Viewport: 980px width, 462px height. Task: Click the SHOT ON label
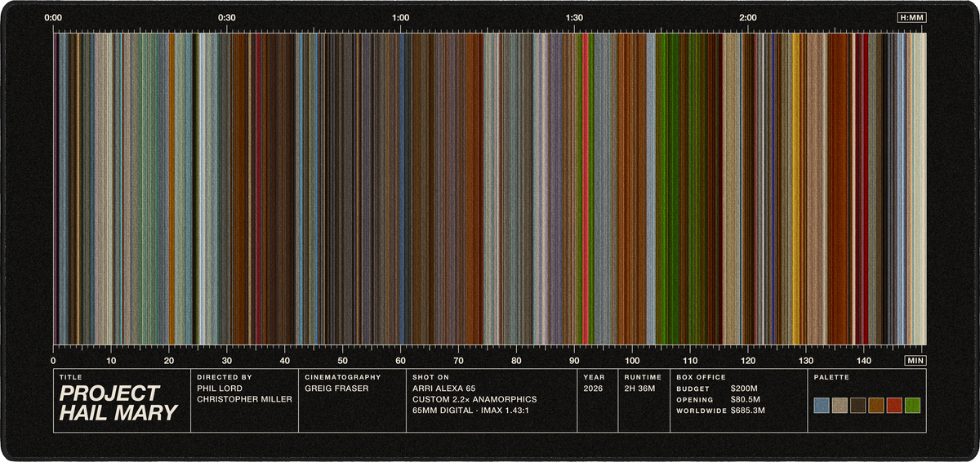point(431,377)
